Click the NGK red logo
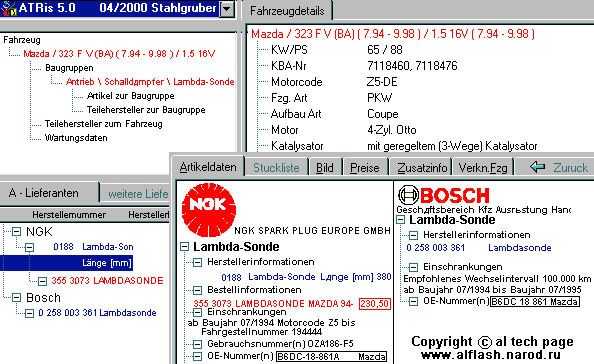The height and width of the screenshot is (364, 594). pos(209,210)
